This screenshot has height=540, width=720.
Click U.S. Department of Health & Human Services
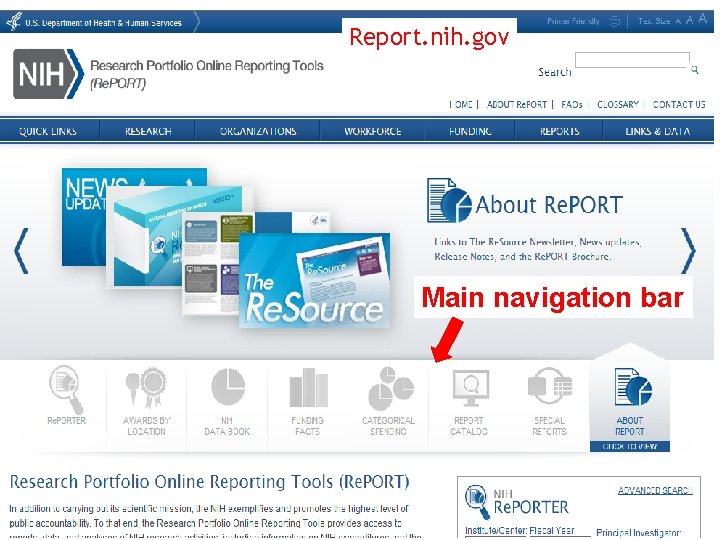tap(103, 23)
